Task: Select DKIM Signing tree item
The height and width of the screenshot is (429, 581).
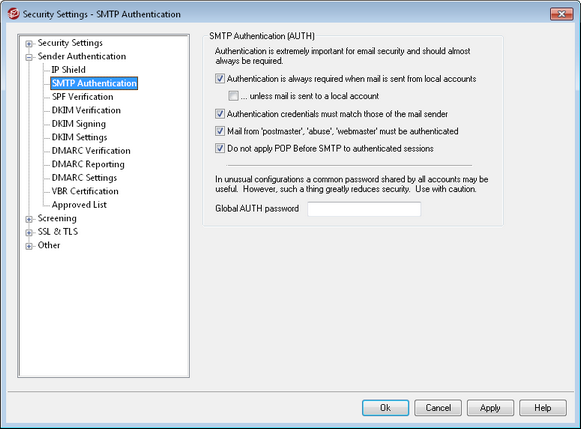Action: coord(79,124)
